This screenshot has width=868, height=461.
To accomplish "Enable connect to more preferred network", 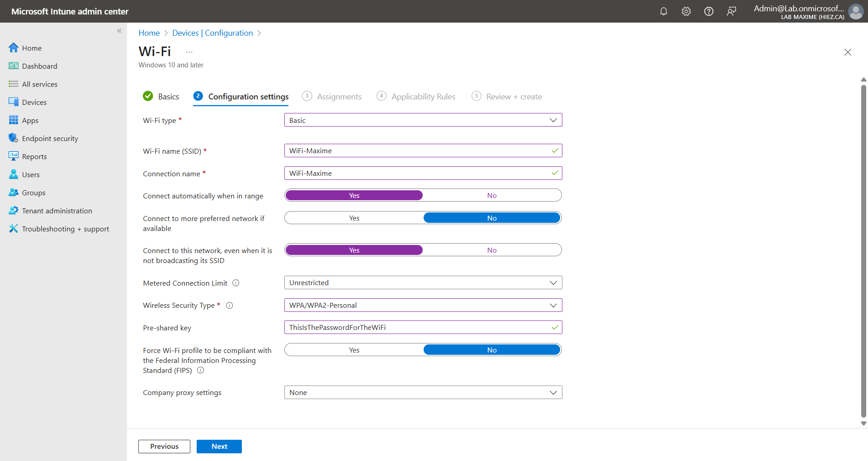I will [x=354, y=218].
